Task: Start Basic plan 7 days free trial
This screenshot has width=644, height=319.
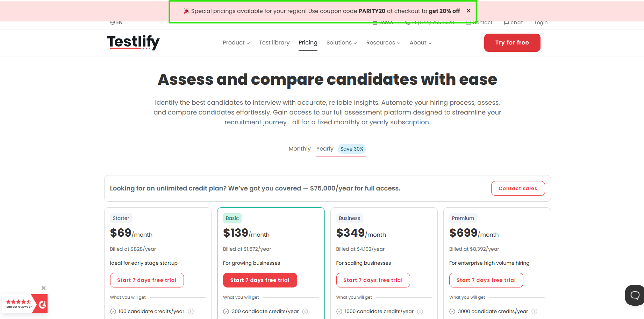Action: pos(260,280)
